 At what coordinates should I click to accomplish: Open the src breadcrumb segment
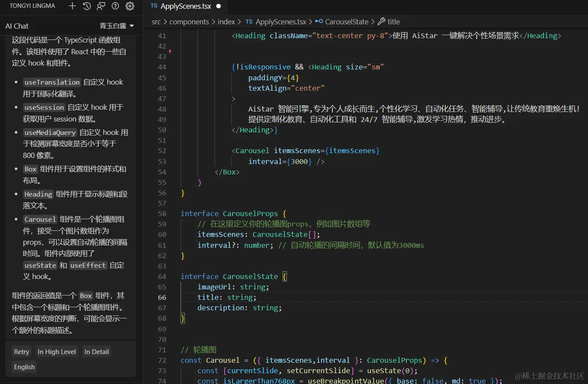point(156,22)
